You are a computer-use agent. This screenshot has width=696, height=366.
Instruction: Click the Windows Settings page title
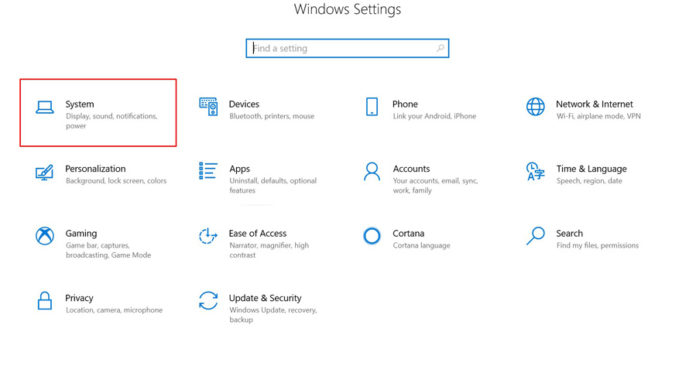(x=348, y=9)
